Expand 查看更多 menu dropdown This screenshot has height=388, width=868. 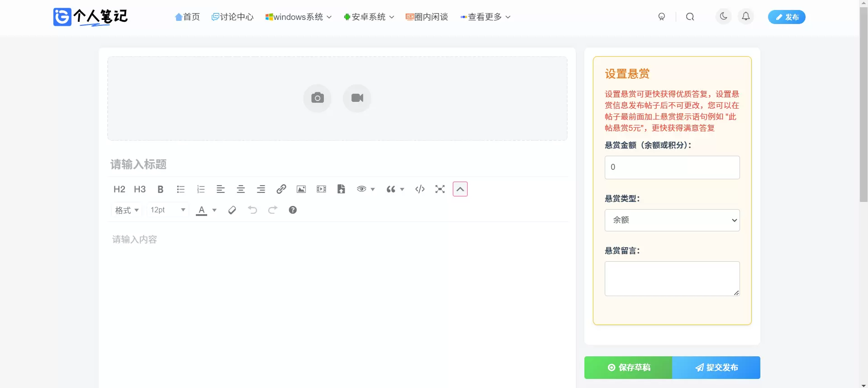click(486, 17)
